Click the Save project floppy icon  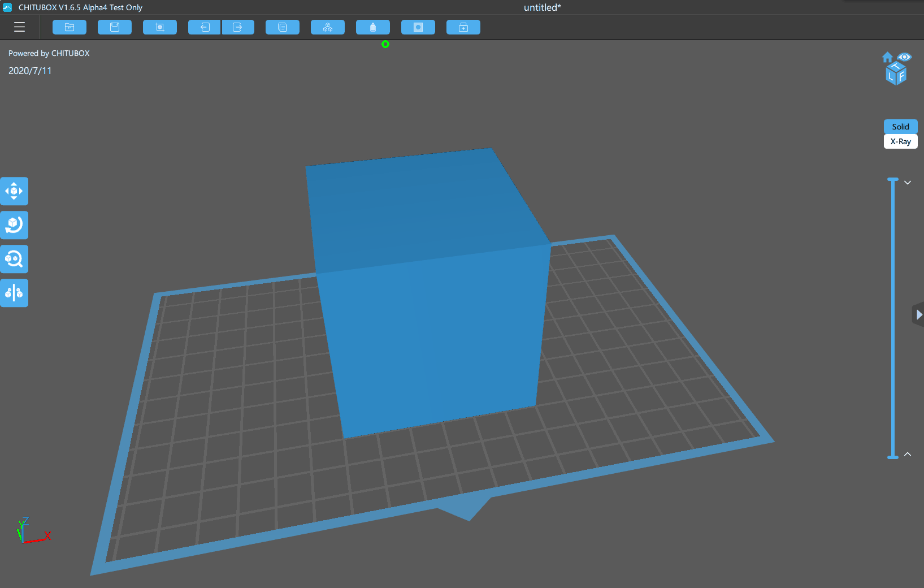click(115, 27)
